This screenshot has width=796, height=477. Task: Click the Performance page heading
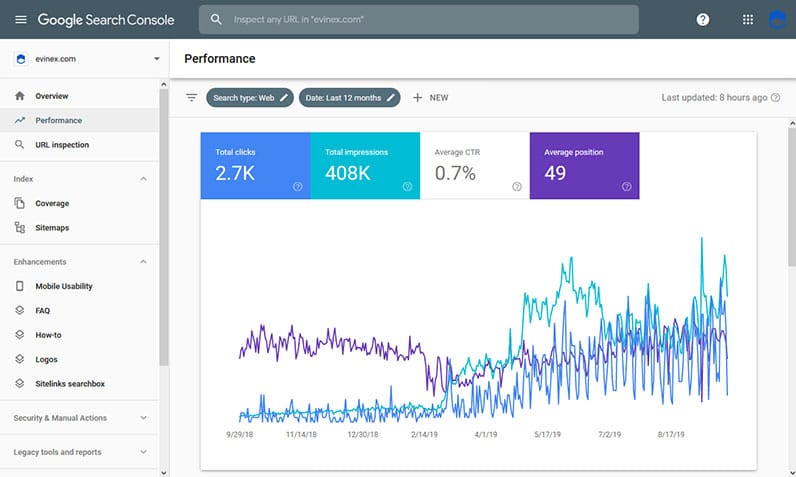pyautogui.click(x=220, y=59)
